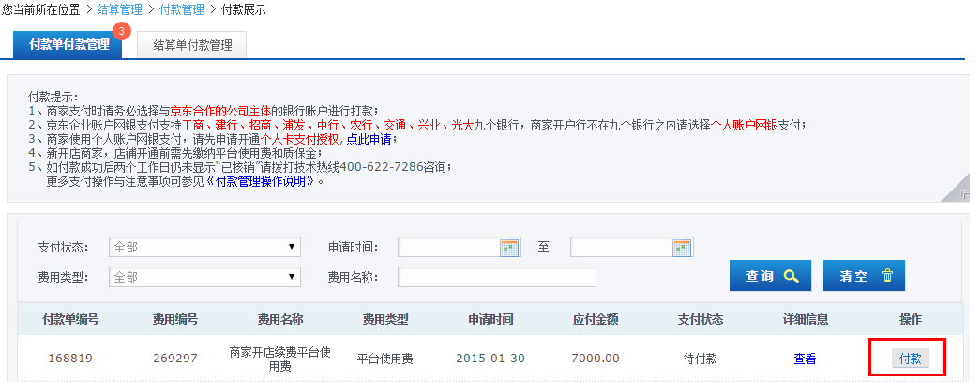
Task: Open the 付款管理操作说明 guide link
Action: (x=258, y=181)
